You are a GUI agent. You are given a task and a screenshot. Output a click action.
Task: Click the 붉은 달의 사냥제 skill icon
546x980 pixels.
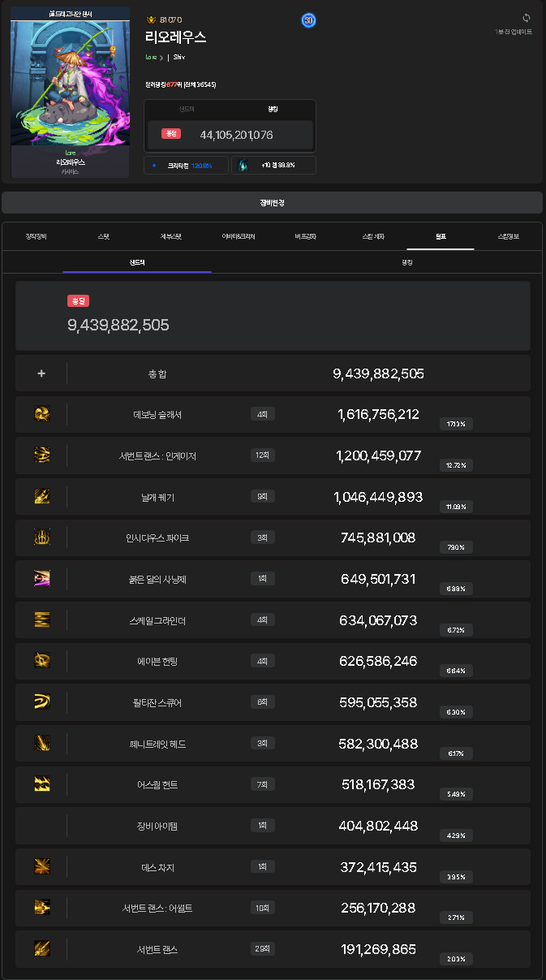pyautogui.click(x=42, y=579)
